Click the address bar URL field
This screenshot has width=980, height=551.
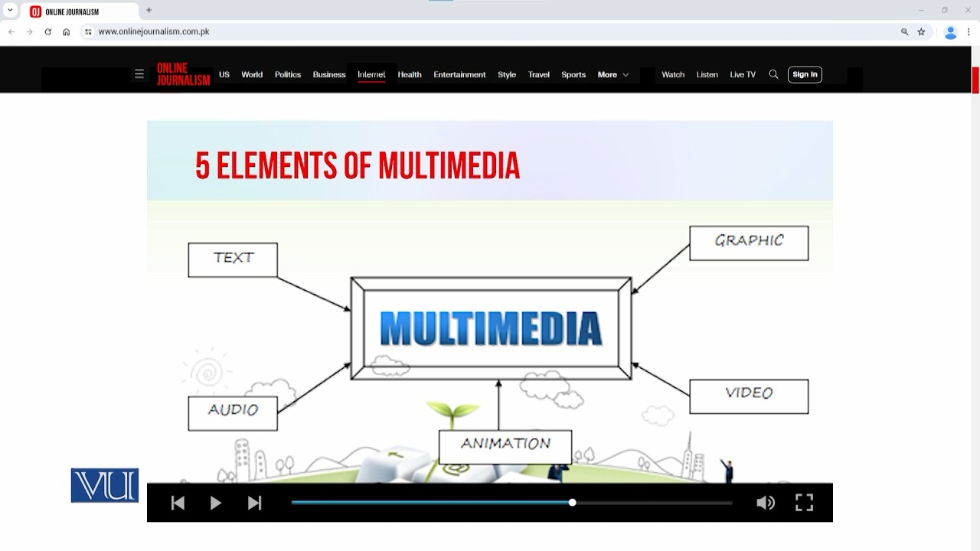(490, 31)
